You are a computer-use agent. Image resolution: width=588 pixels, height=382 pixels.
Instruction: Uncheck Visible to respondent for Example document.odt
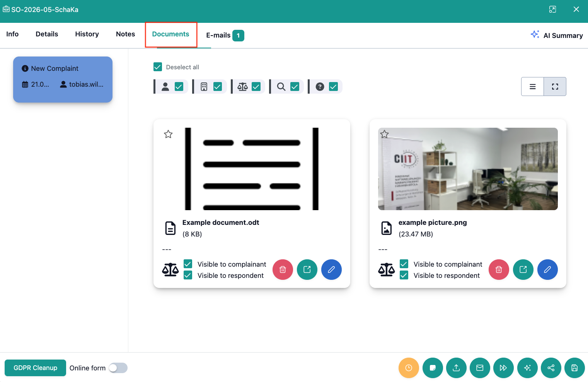188,275
